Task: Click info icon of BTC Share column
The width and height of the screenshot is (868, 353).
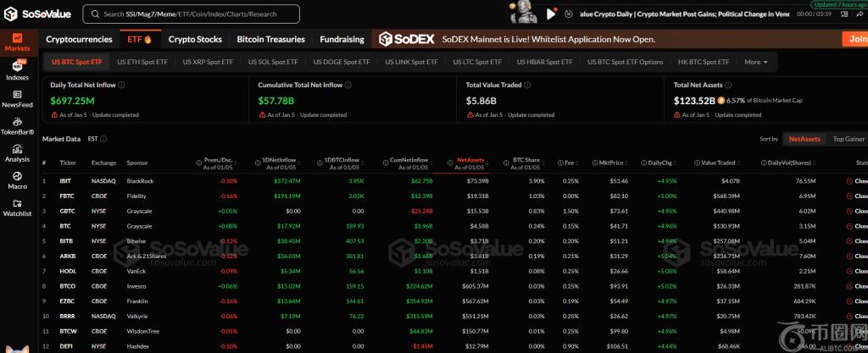Action: 507,163
